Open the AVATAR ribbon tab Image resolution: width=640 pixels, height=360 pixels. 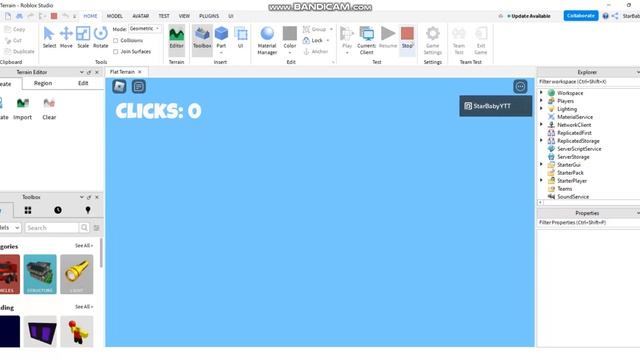click(x=140, y=16)
